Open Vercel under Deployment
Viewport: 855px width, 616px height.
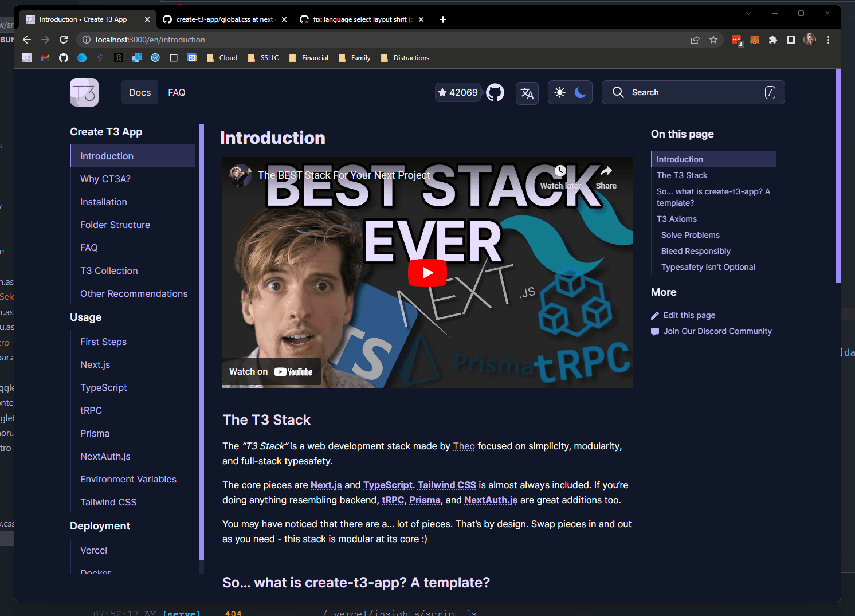pos(93,550)
